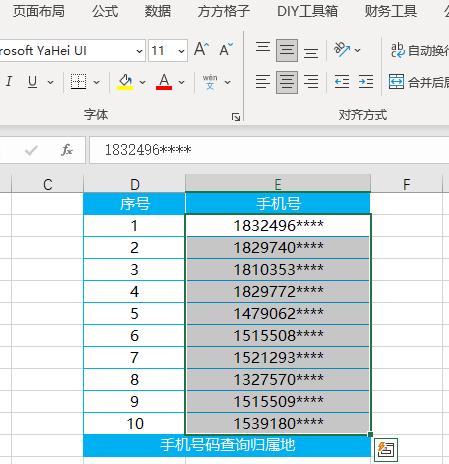Open the 公式 tab
Viewport: 449px width, 464px height.
pos(105,11)
